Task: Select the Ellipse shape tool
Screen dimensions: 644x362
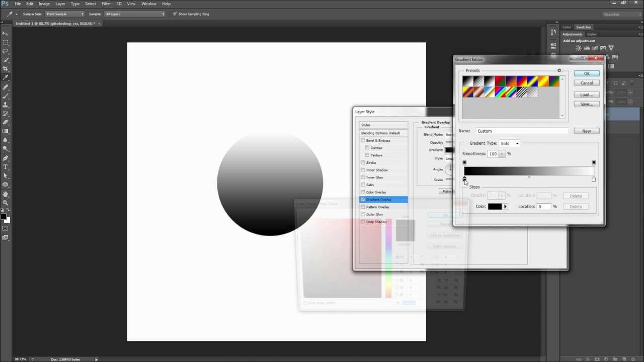Action: (6, 185)
